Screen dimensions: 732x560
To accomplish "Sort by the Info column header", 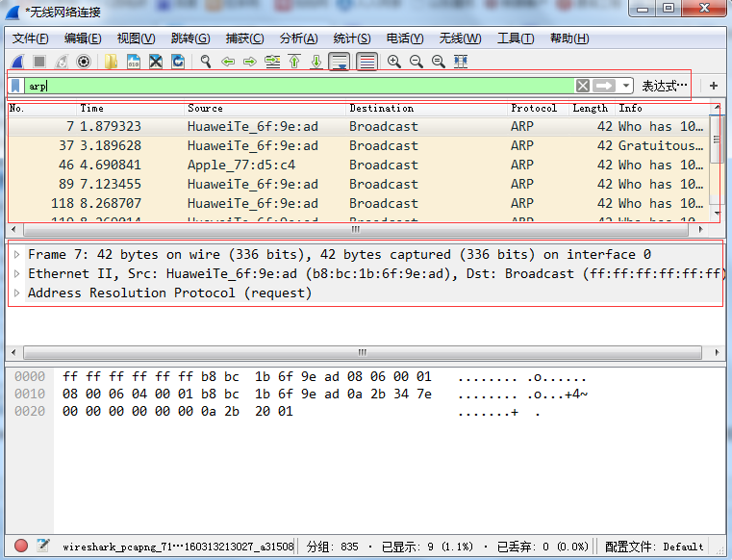I will point(663,109).
